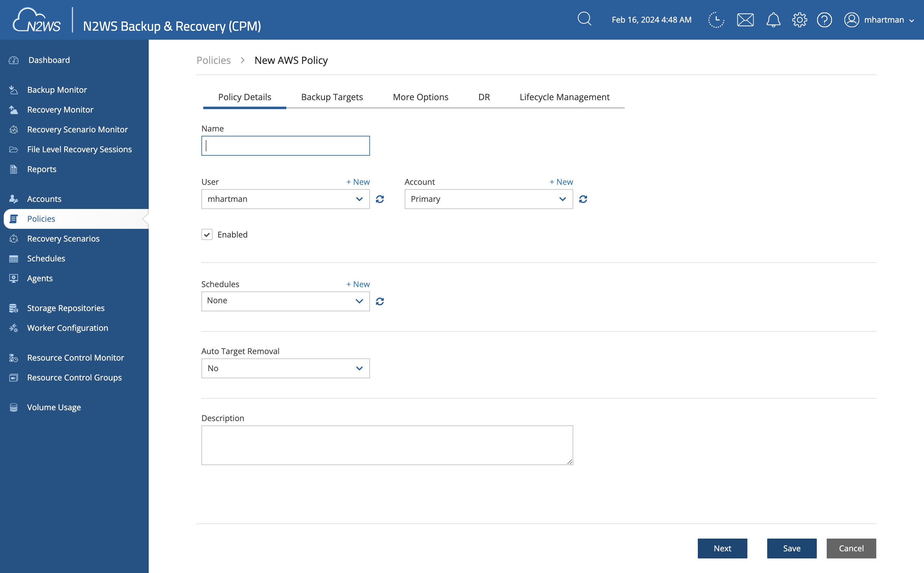Toggle the Enabled checkbox

[207, 235]
